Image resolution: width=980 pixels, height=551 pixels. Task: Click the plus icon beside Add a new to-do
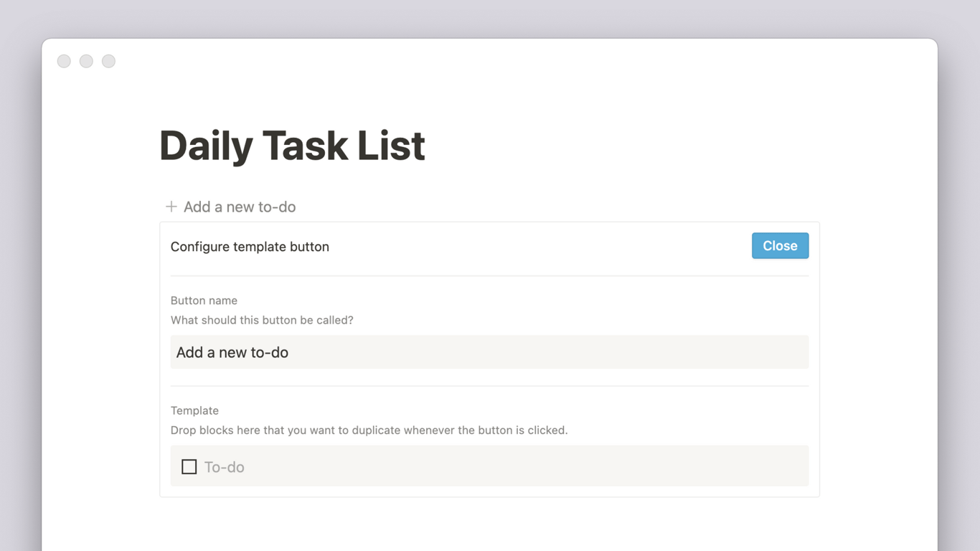[x=171, y=207]
